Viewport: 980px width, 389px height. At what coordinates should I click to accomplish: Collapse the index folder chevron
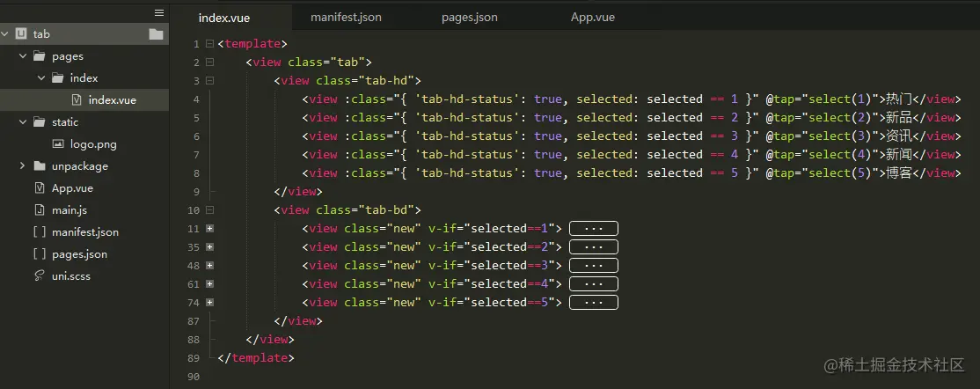pos(41,78)
